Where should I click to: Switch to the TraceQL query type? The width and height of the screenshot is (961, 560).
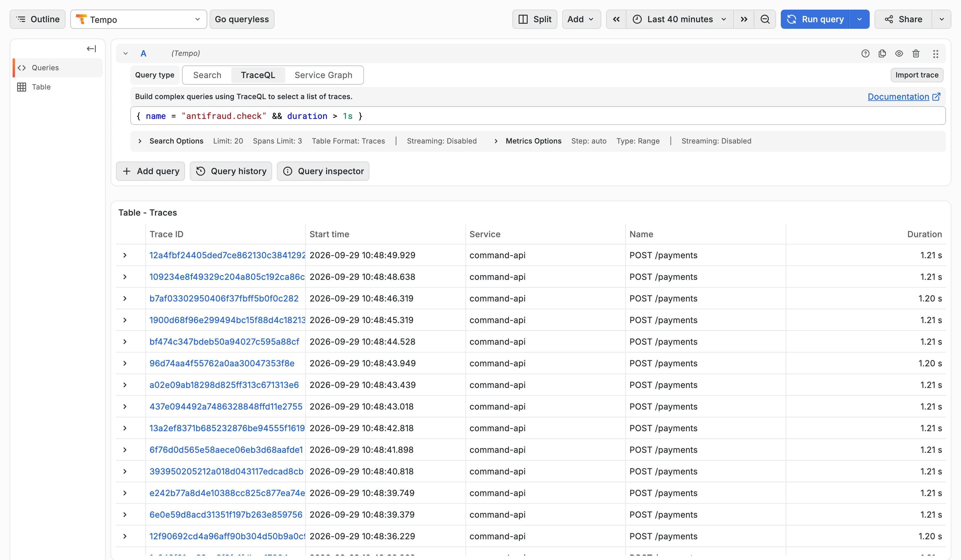[258, 75]
